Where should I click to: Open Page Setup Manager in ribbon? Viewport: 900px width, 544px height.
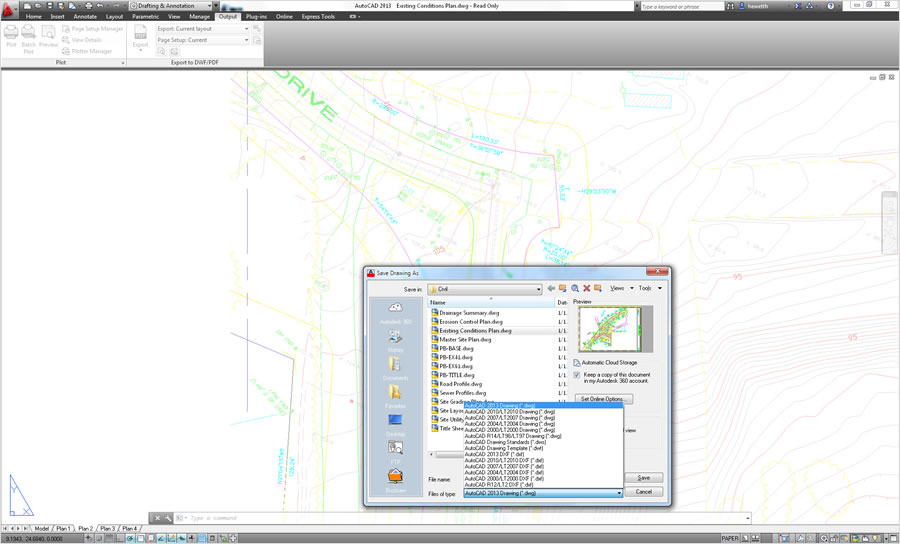(x=92, y=29)
